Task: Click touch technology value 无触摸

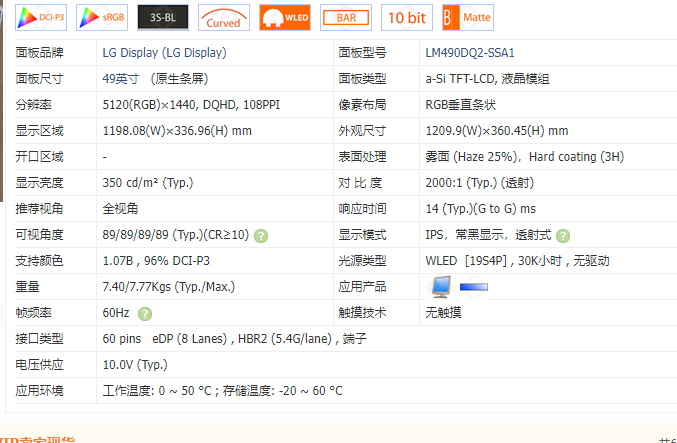Action: click(443, 312)
